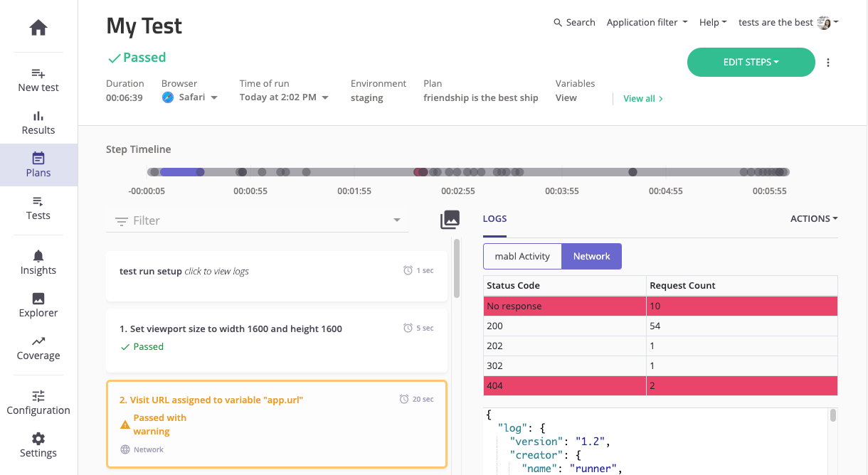Image resolution: width=868 pixels, height=475 pixels.
Task: Click the Network globe icon on step 2
Action: (x=125, y=449)
